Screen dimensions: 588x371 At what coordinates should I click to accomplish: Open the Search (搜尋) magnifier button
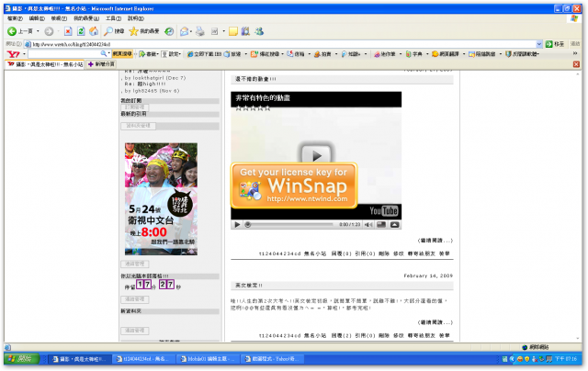click(x=114, y=31)
